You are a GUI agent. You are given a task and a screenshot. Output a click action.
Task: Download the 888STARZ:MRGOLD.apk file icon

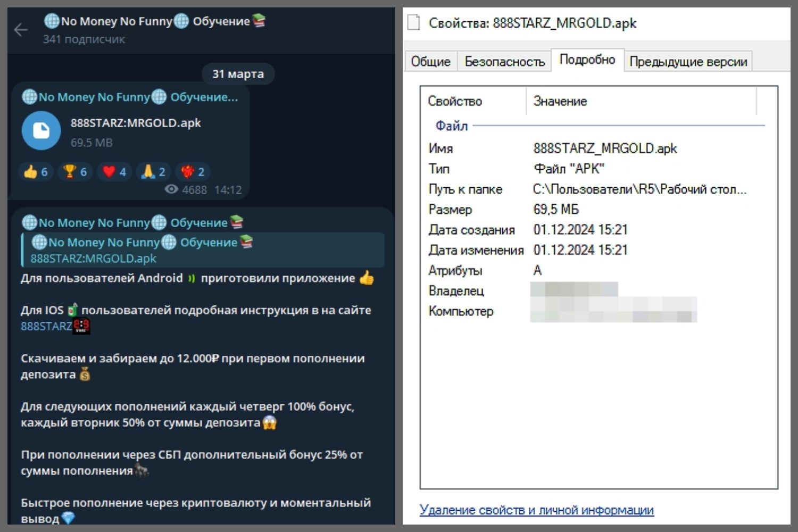pyautogui.click(x=41, y=131)
